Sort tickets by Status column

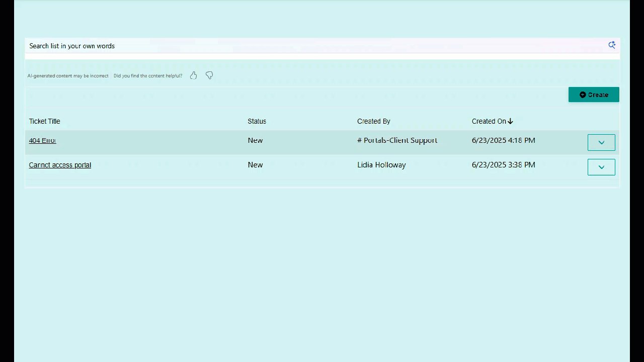click(257, 121)
